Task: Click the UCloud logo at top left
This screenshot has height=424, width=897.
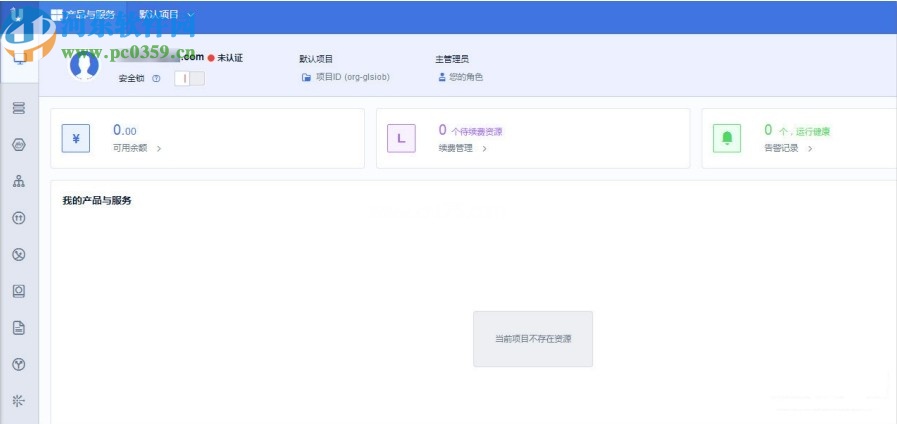Action: (17, 13)
